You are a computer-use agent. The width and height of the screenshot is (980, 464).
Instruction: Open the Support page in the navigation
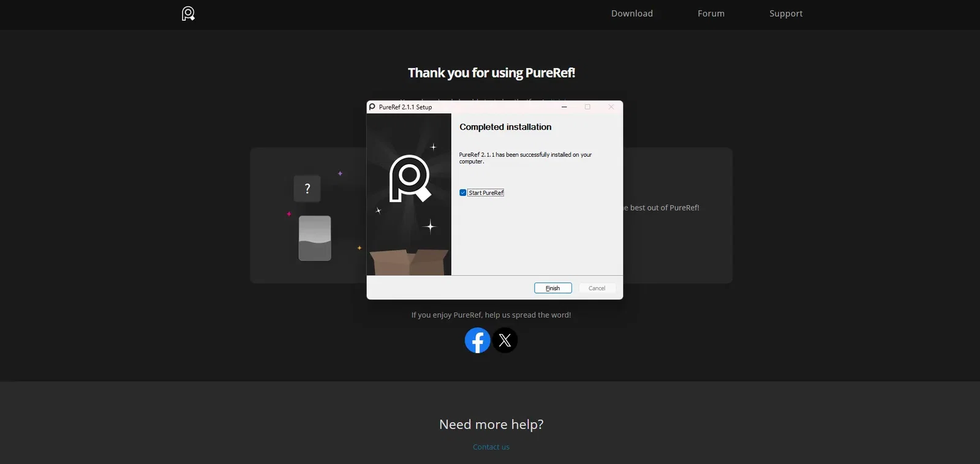pyautogui.click(x=786, y=13)
